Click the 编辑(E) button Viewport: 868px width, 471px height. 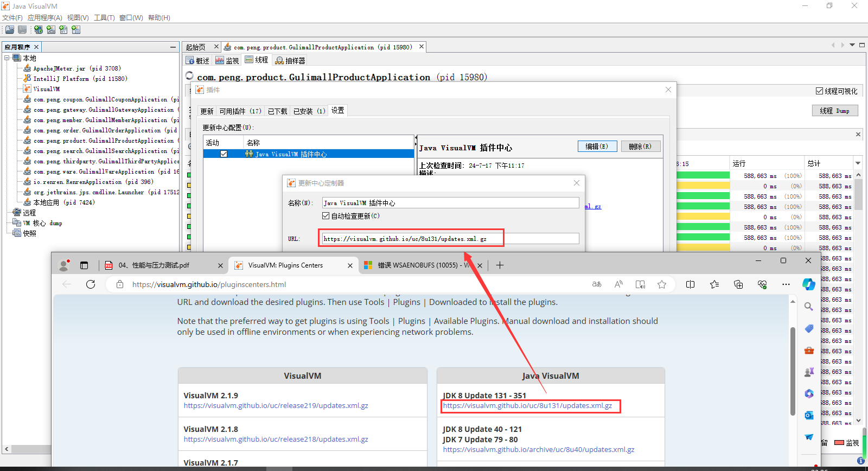597,147
